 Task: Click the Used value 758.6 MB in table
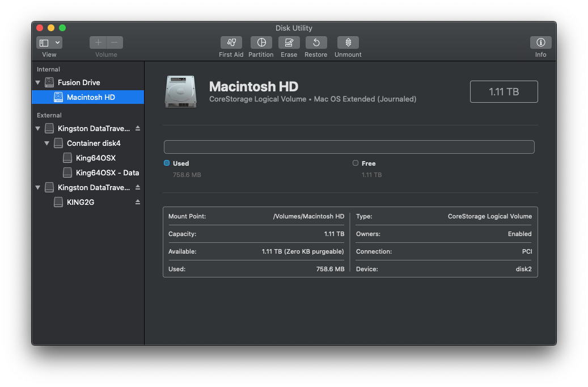[x=330, y=269]
